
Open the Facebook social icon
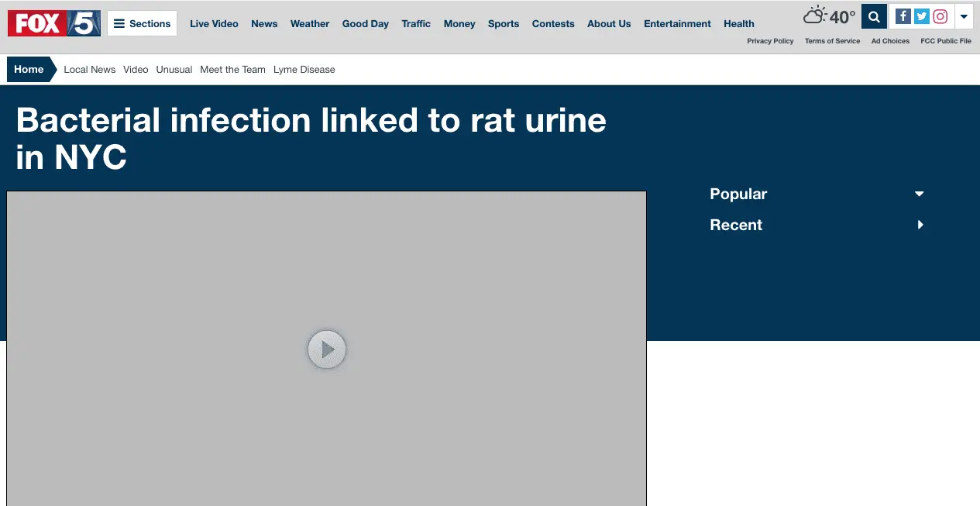click(x=903, y=16)
